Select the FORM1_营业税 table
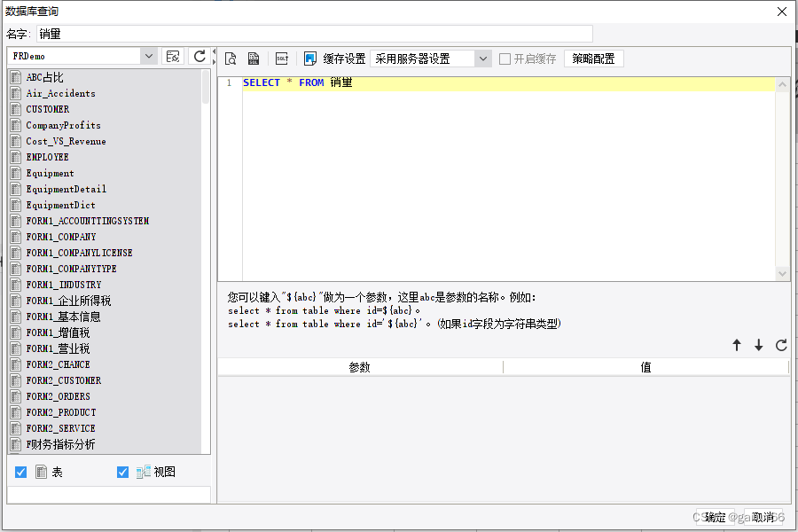This screenshot has height=532, width=798. (58, 348)
